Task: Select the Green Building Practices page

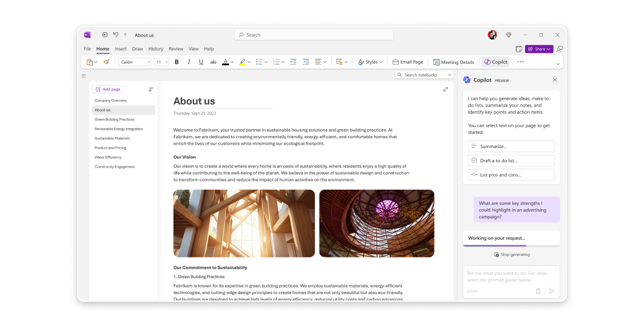Action: 114,119
